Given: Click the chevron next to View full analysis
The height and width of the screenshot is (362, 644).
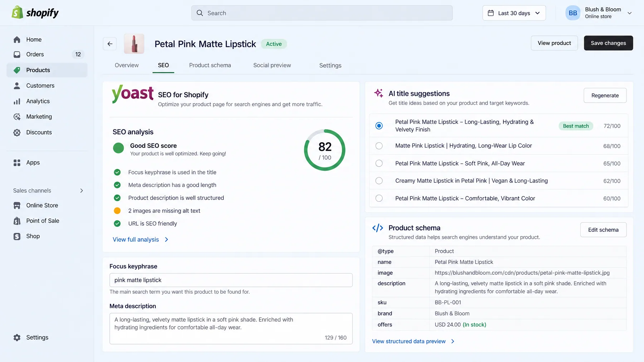Looking at the screenshot, I should [166, 240].
